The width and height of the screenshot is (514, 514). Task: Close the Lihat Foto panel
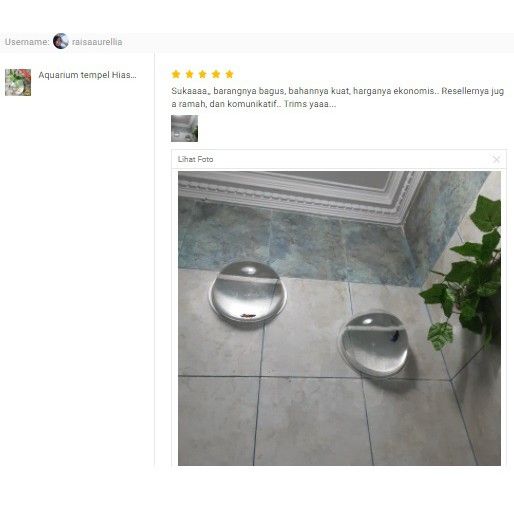point(496,159)
